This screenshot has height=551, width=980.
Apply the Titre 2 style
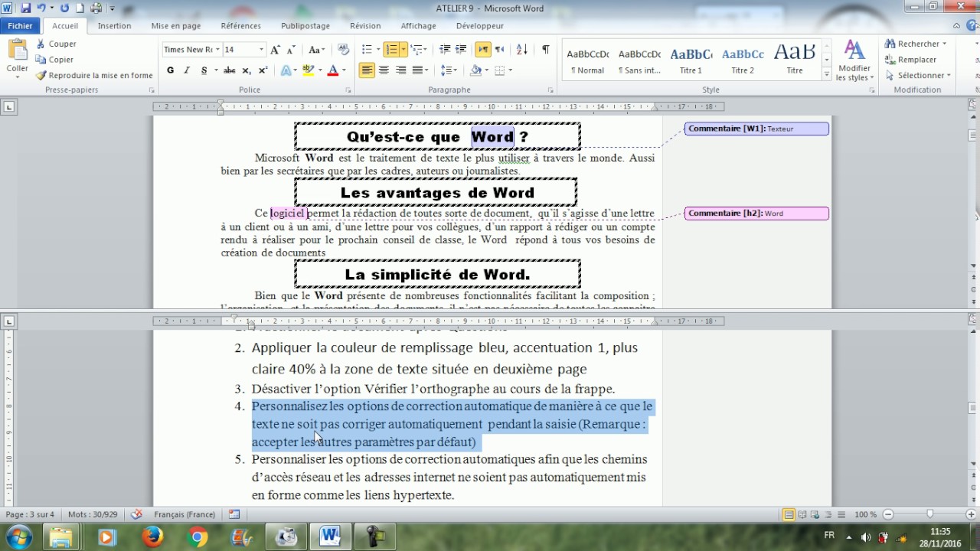pyautogui.click(x=743, y=60)
